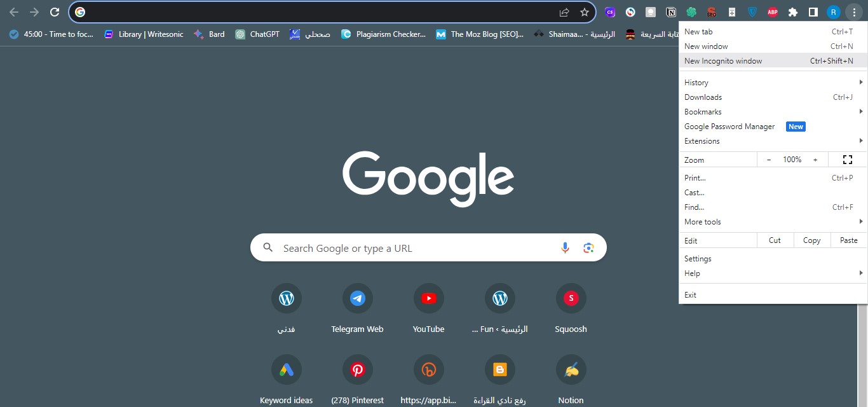Screen dimensions: 868x407
Task: Expand the Help submenu
Action: (773, 273)
